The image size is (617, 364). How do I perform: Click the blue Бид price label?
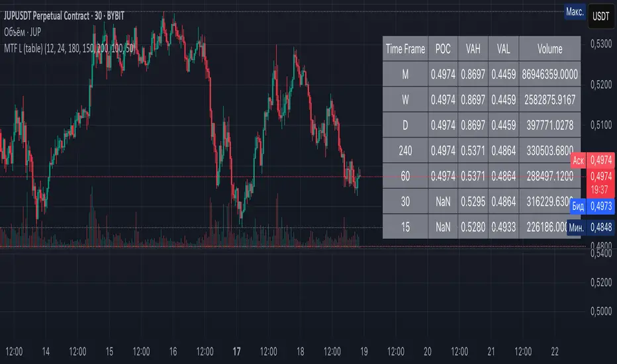coord(579,206)
